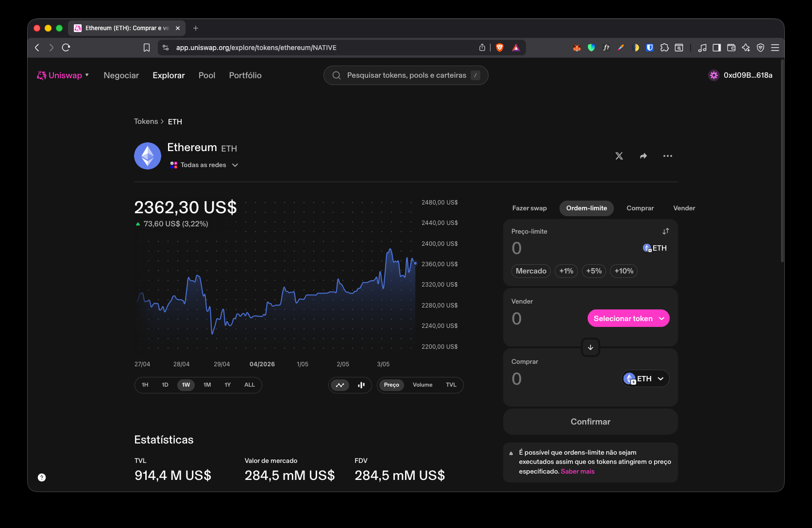812x528 pixels.
Task: Swap the limit price direction arrows
Action: (x=666, y=231)
